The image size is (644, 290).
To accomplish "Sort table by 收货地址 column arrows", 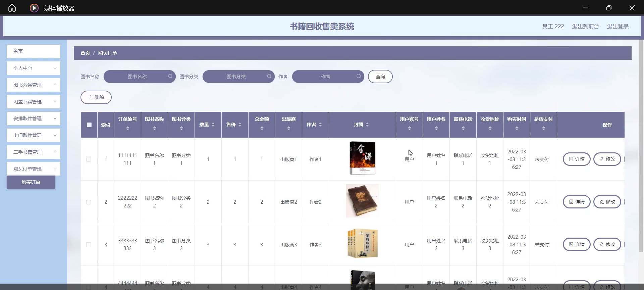I will (x=490, y=128).
